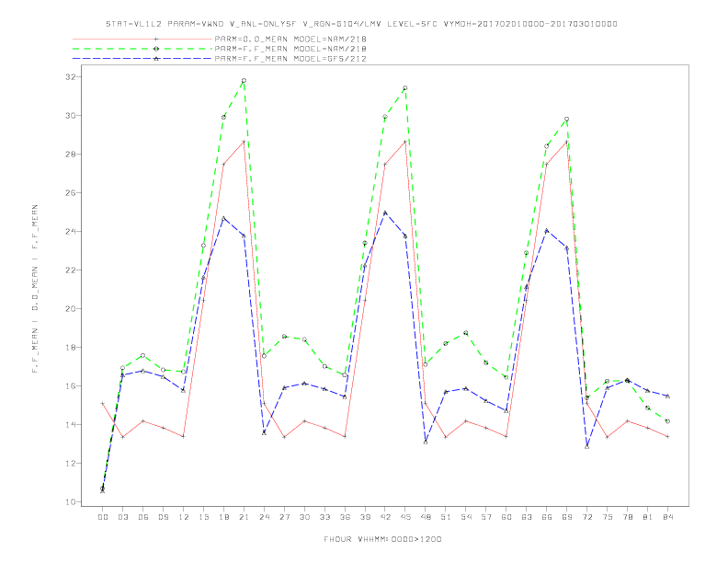
Task: Click x-axis tick label 60
Action: [506, 517]
